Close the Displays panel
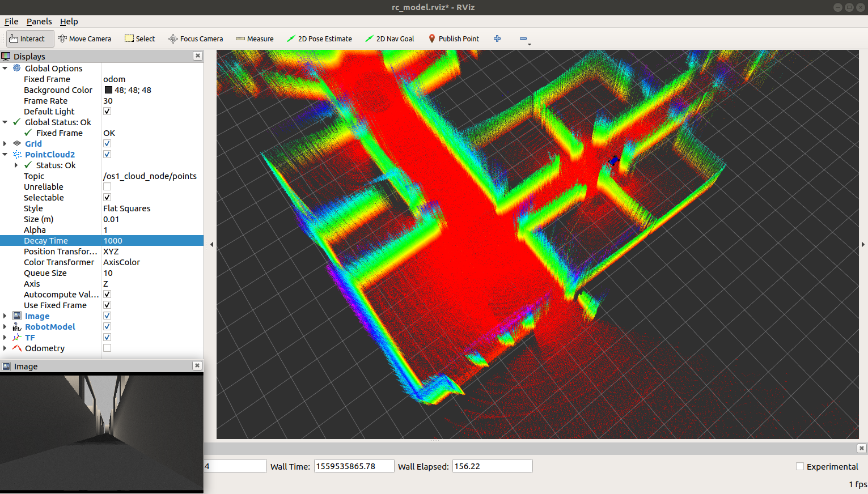868x494 pixels. (x=197, y=56)
